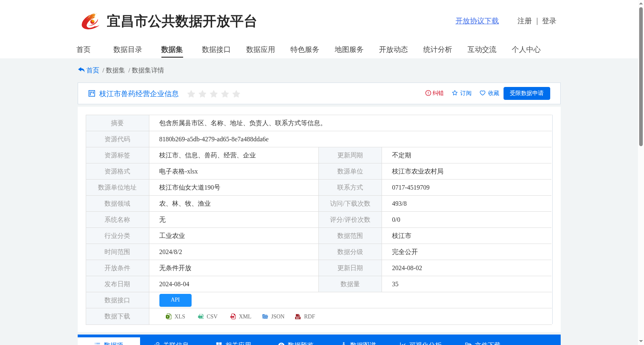Open 数据接口 in the navigation bar
644x345 pixels.
click(216, 50)
